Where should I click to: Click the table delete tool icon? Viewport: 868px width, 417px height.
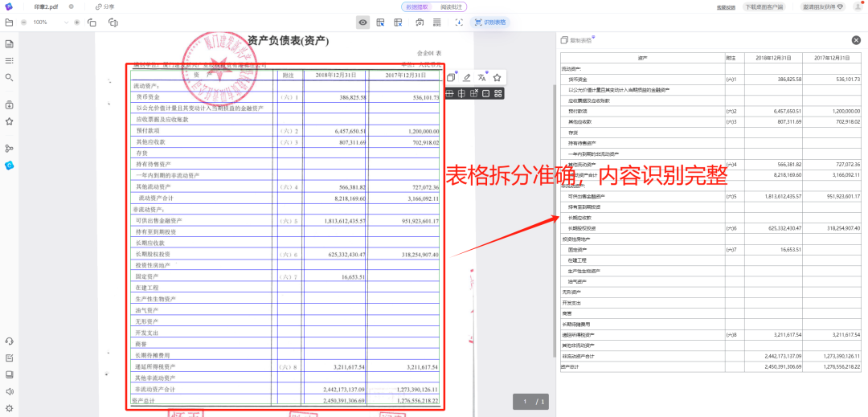coord(398,22)
